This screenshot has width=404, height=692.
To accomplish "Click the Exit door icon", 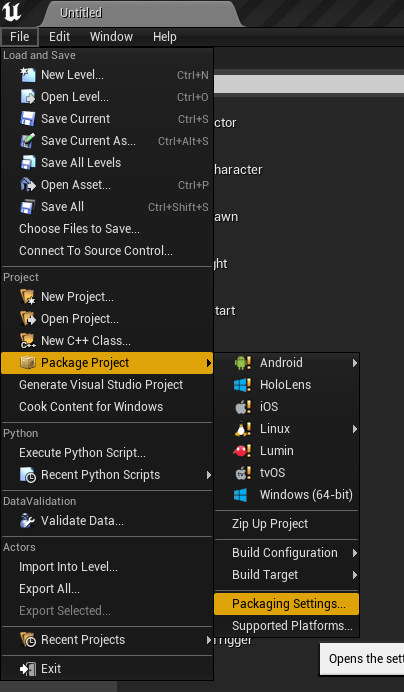I will [x=28, y=669].
